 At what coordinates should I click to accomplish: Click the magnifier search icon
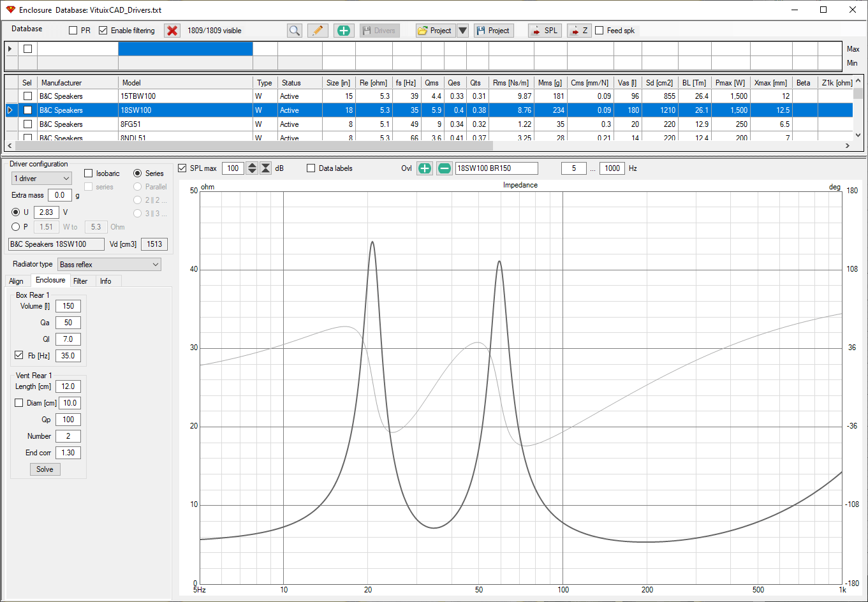pyautogui.click(x=294, y=31)
